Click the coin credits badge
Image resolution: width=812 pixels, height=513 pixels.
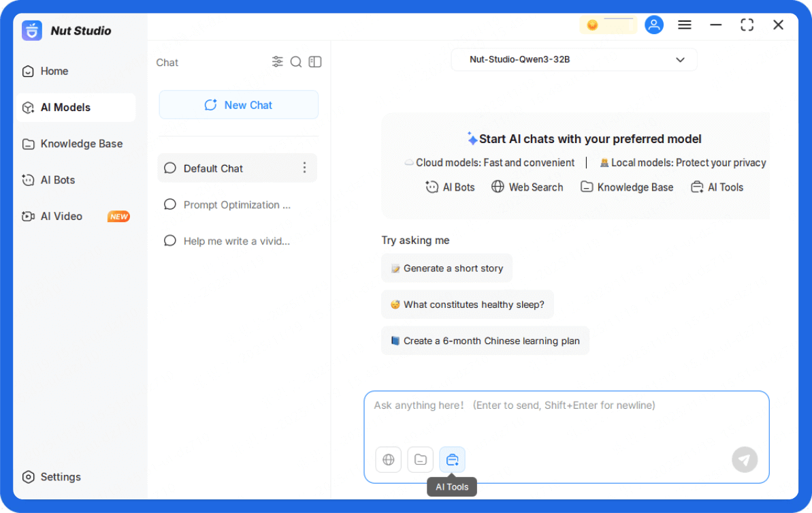(608, 25)
